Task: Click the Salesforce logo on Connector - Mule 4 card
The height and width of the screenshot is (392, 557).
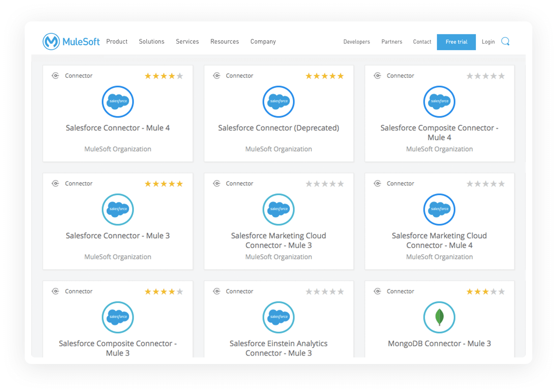Action: pyautogui.click(x=118, y=101)
